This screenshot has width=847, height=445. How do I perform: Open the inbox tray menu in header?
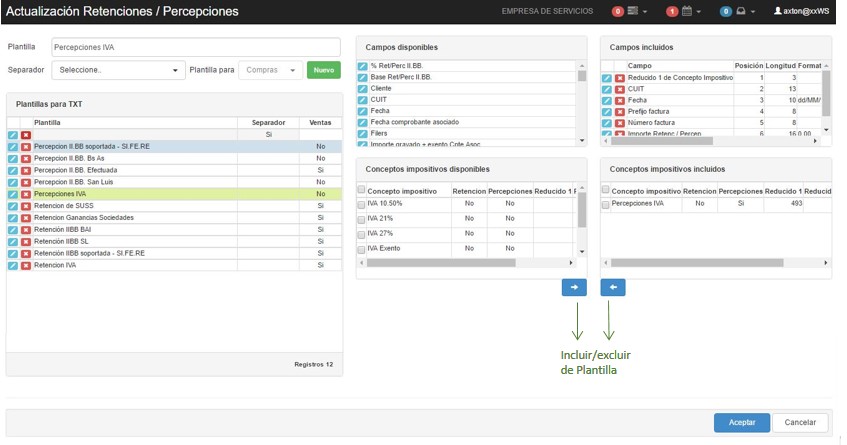click(x=738, y=11)
